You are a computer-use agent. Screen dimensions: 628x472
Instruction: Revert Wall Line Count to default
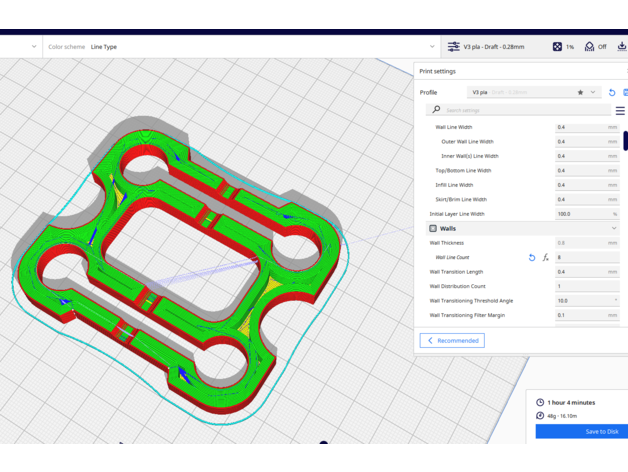pos(532,258)
